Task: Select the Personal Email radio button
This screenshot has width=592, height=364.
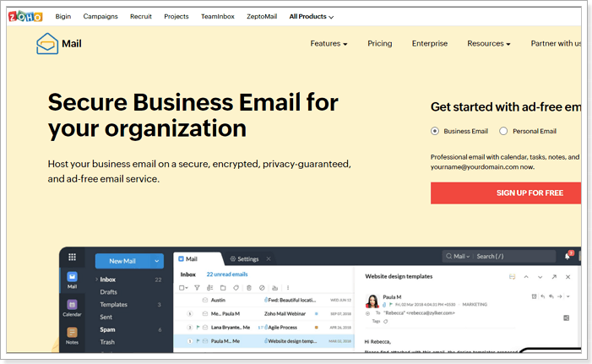Action: [503, 131]
